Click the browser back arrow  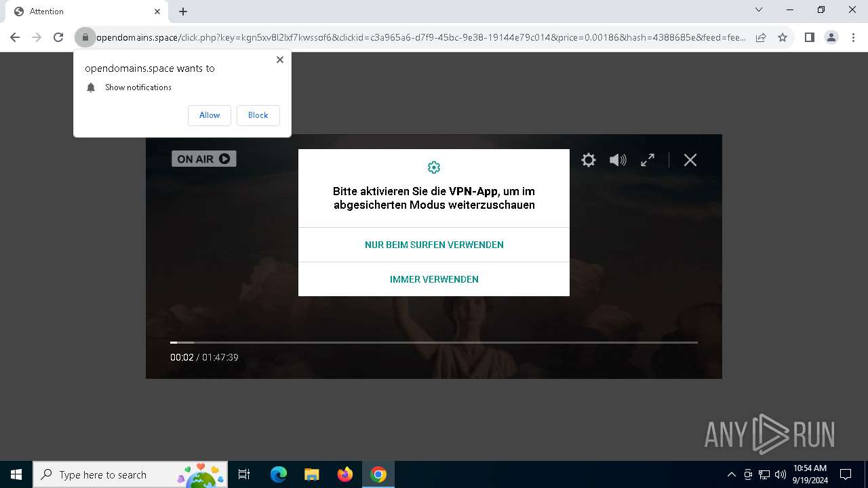tap(15, 37)
